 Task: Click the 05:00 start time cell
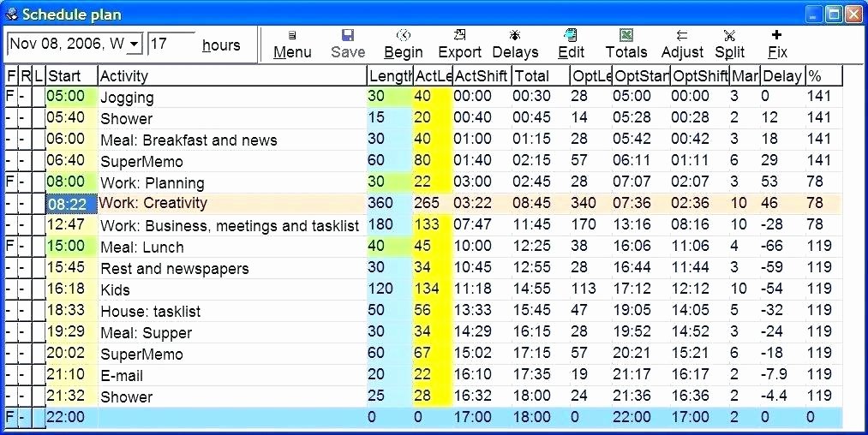[x=71, y=96]
